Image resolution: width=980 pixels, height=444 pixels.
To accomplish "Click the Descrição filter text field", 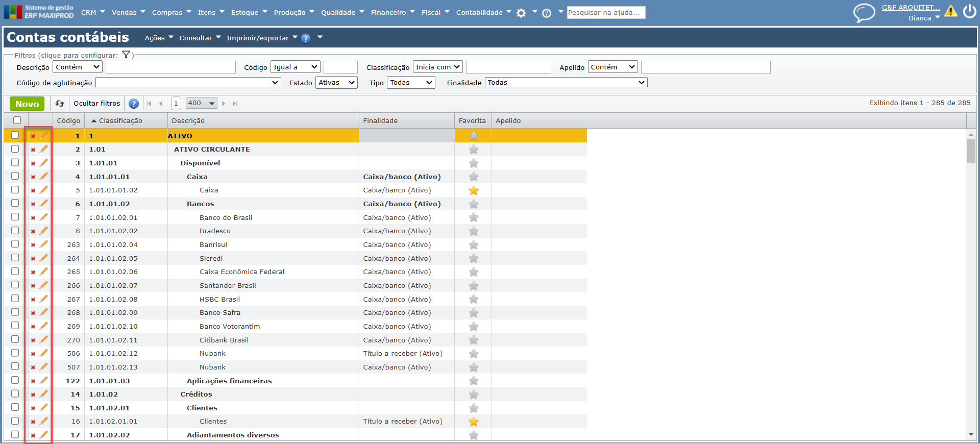I will tap(170, 67).
